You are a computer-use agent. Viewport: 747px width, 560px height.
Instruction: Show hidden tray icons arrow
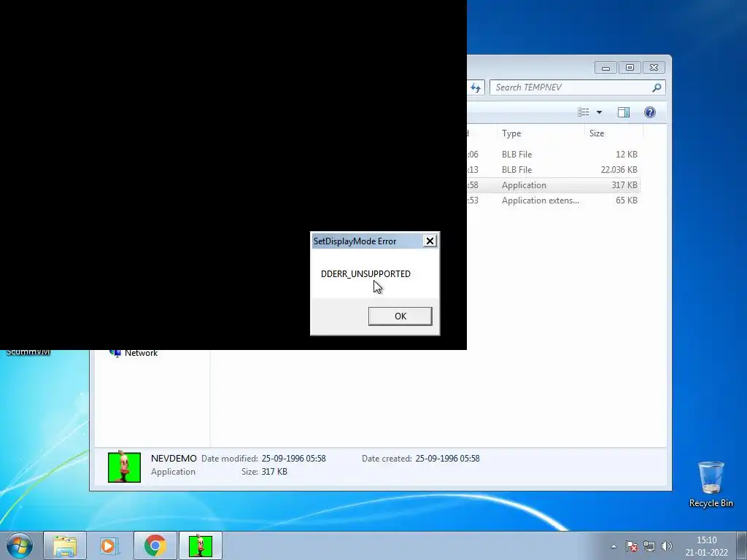click(614, 546)
